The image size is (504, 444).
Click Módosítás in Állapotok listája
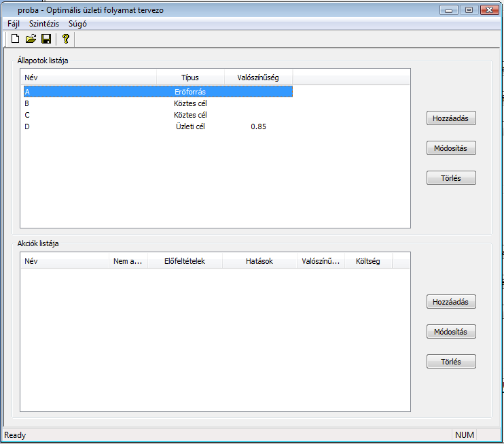pyautogui.click(x=451, y=148)
